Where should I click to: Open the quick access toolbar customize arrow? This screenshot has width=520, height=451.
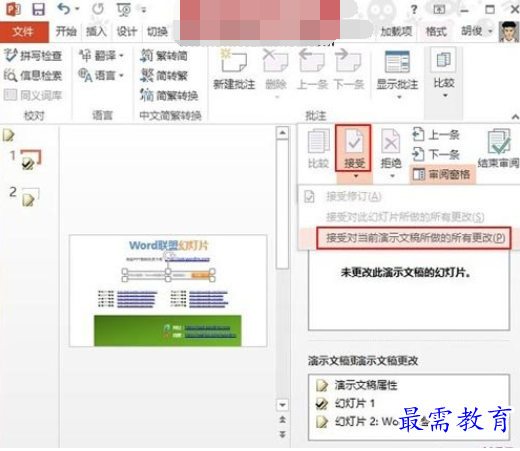click(x=144, y=10)
